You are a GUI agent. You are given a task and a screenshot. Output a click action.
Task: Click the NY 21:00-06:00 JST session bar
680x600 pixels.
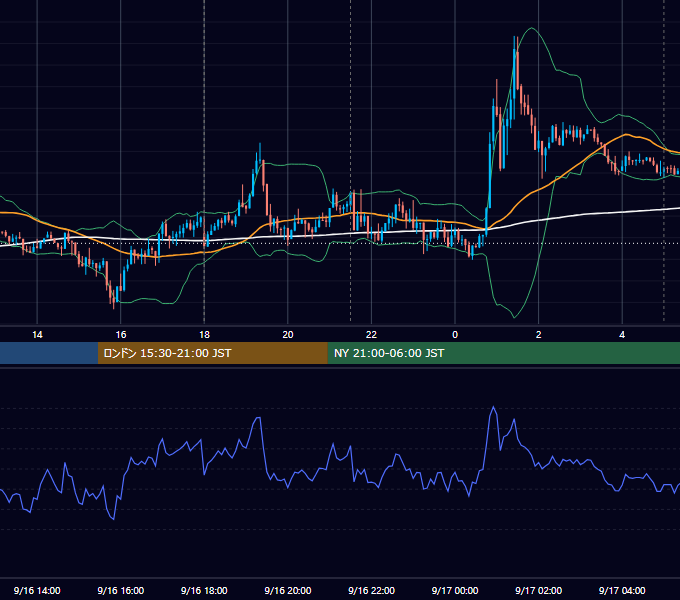503,353
